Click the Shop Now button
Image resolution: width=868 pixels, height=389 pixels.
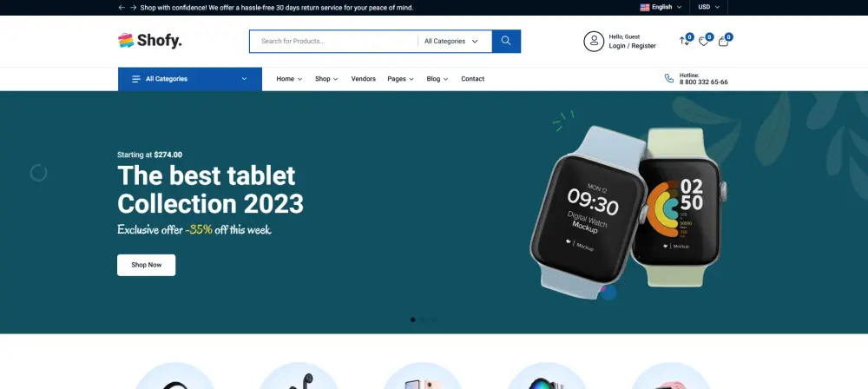pos(146,265)
